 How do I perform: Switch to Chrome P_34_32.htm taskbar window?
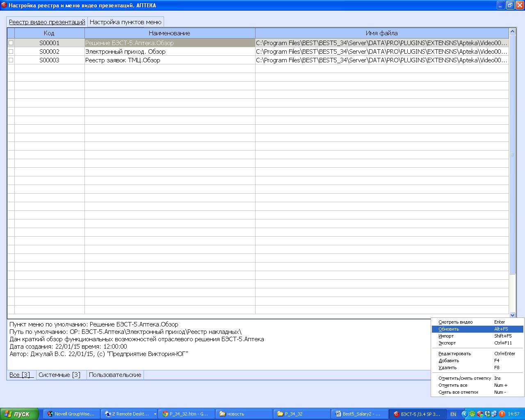tap(185, 414)
